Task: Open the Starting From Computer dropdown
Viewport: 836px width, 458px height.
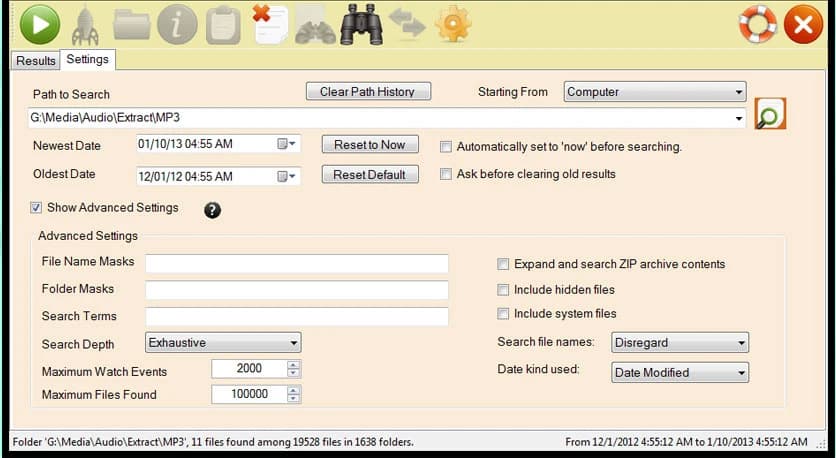Action: 655,92
